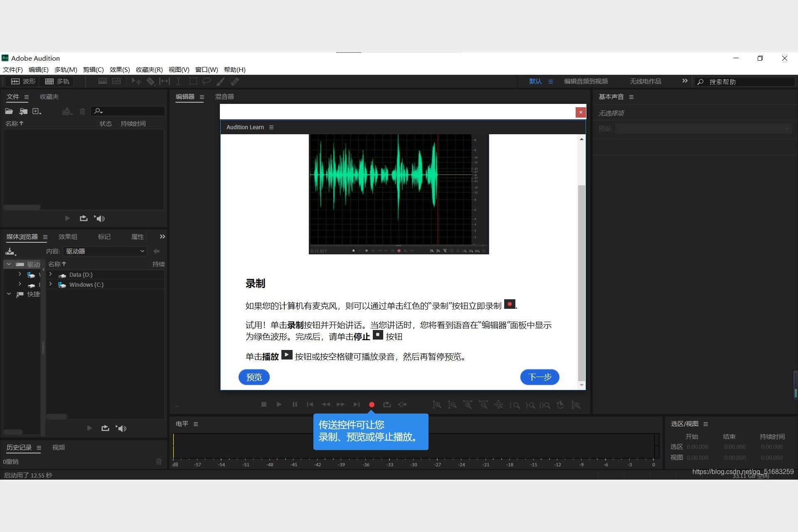Click Zoom Out Amplitude icon
This screenshot has height=532, width=798.
(x=452, y=405)
